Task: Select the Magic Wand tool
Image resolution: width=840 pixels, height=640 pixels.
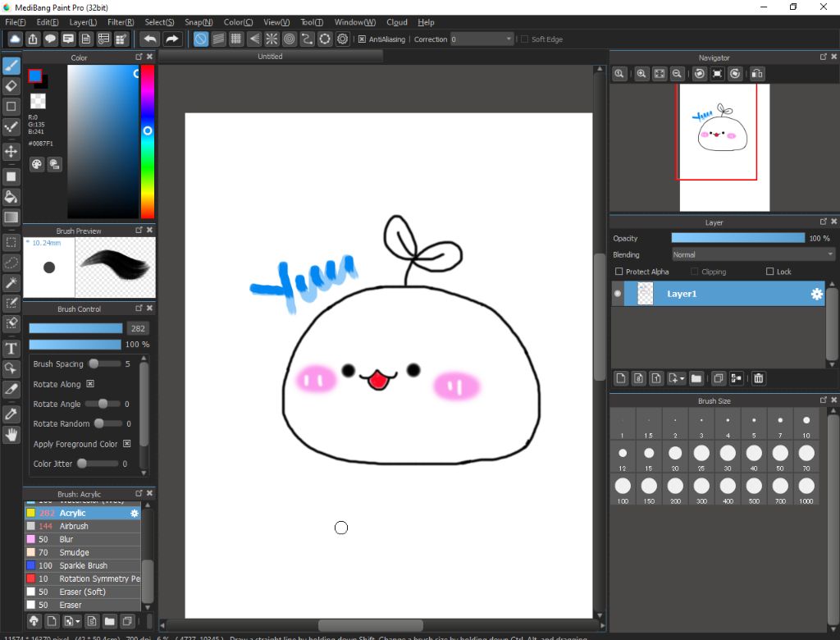Action: (11, 282)
